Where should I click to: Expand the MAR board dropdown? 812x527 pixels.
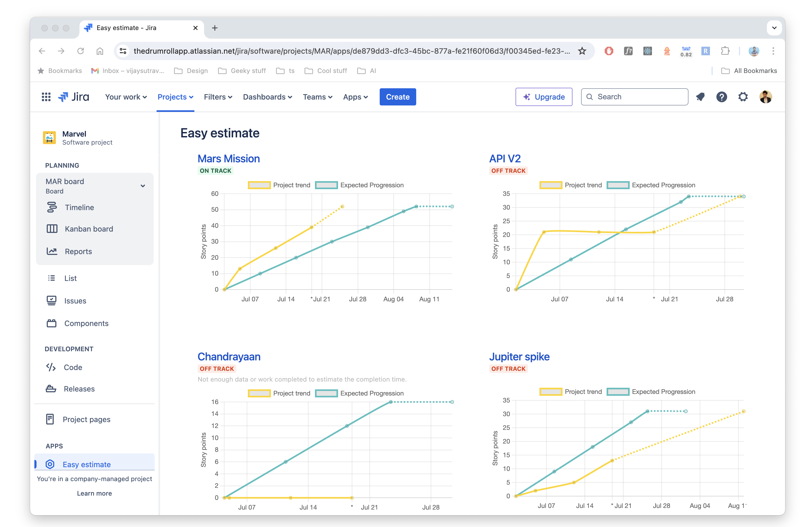coord(143,186)
